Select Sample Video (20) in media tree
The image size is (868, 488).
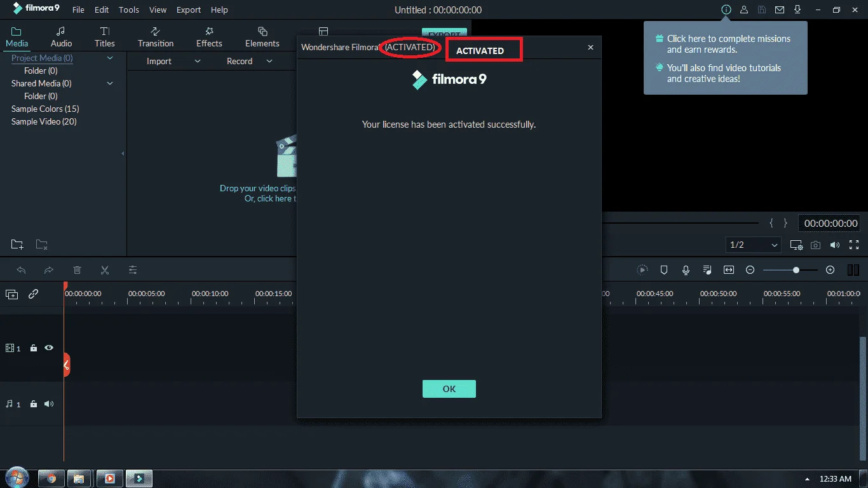pos(44,121)
